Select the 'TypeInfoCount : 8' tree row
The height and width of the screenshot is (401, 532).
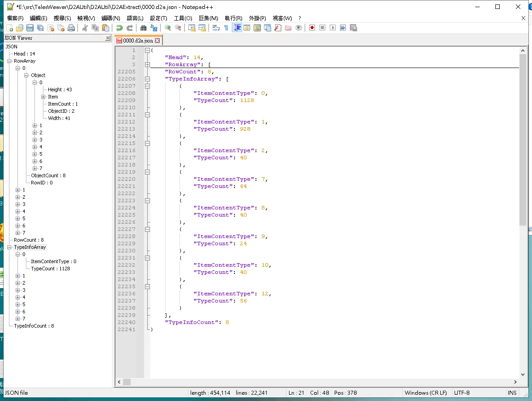34,326
